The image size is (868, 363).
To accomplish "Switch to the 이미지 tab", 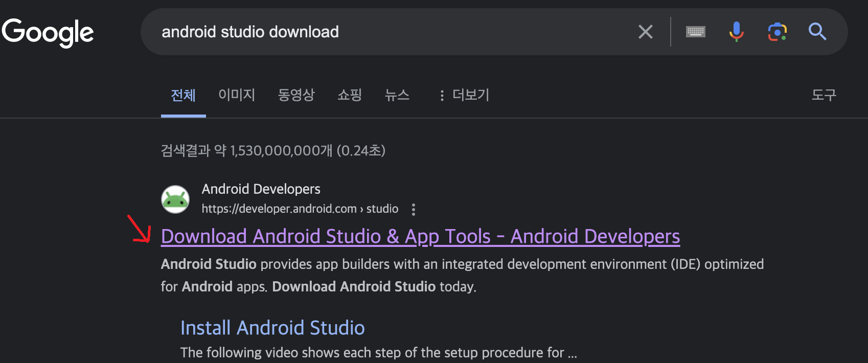I will pos(237,95).
